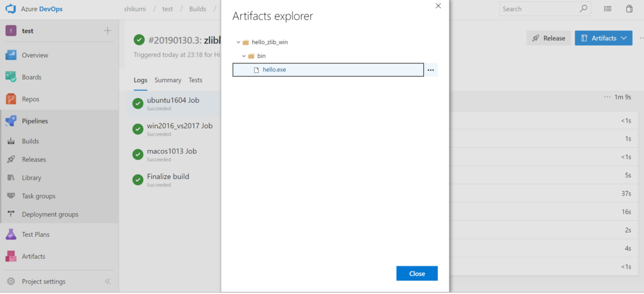Click the Azure DevOps logo icon
The image size is (644, 294).
[x=10, y=9]
